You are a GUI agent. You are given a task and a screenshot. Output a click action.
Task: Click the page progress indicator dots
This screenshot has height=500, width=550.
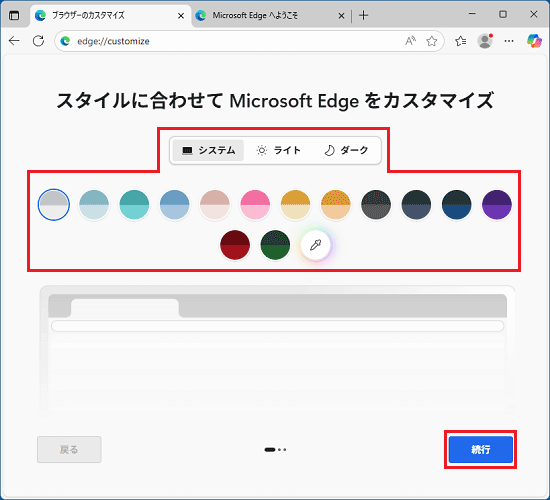click(275, 449)
